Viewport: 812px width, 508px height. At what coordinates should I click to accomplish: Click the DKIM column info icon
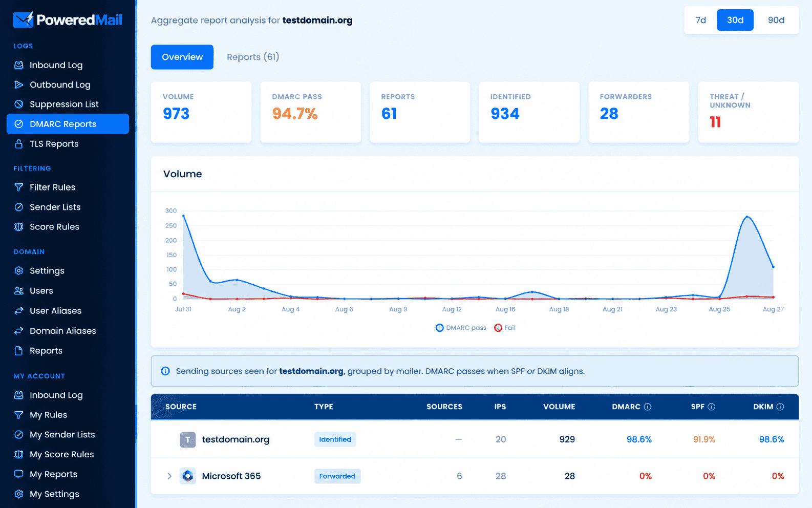[780, 407]
